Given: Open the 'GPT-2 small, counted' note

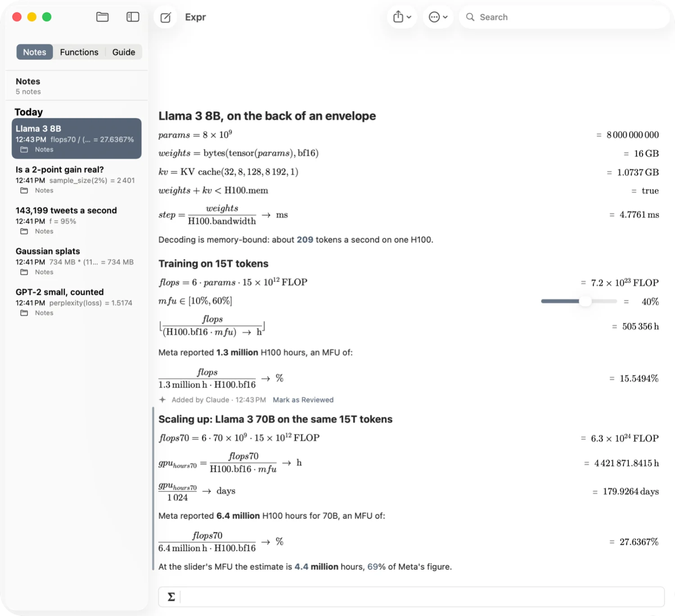Looking at the screenshot, I should pyautogui.click(x=76, y=302).
